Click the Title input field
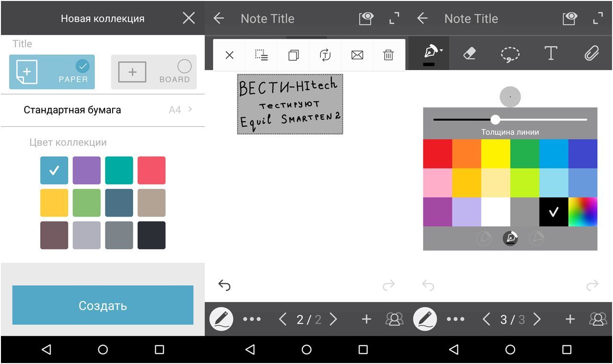613x364 pixels. pos(103,44)
